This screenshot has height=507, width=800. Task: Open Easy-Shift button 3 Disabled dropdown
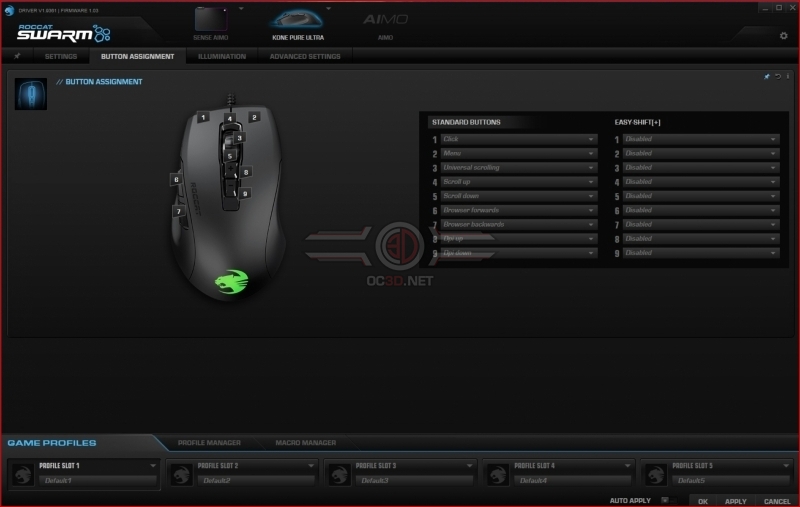701,168
